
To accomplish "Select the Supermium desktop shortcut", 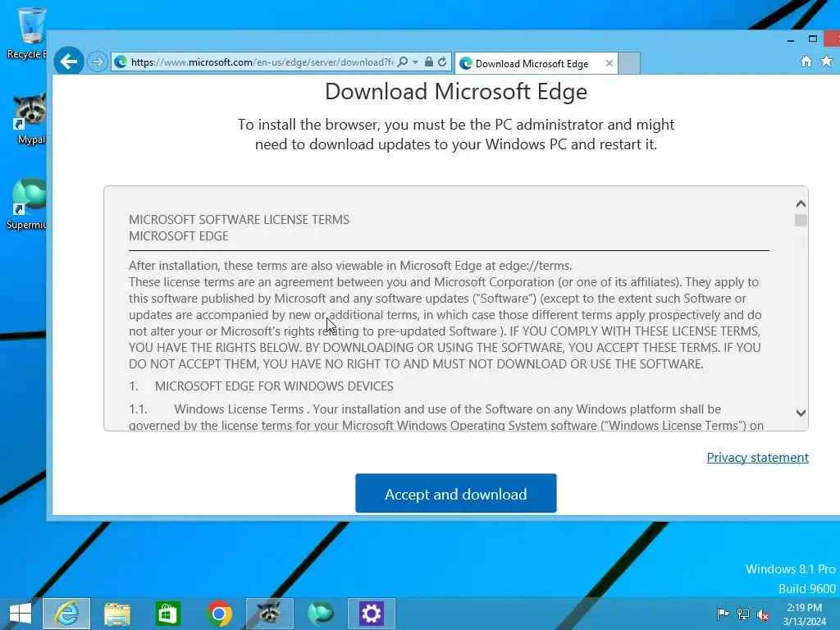I will coord(27,204).
